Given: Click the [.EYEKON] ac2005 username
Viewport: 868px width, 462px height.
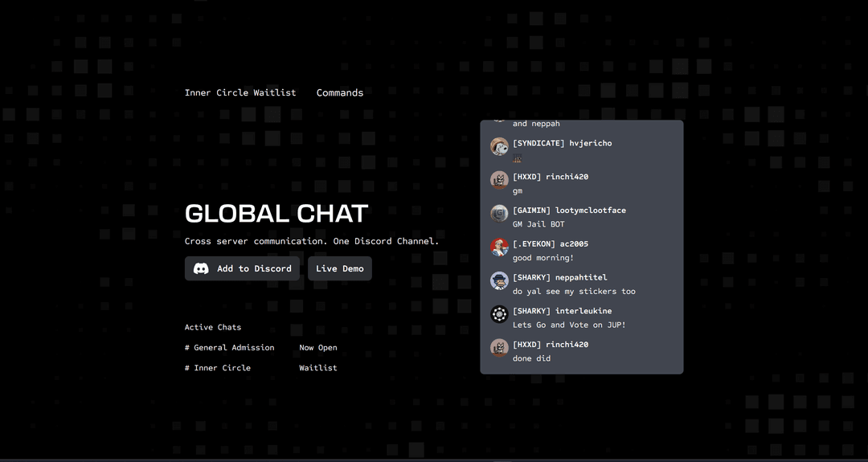Looking at the screenshot, I should coord(551,244).
